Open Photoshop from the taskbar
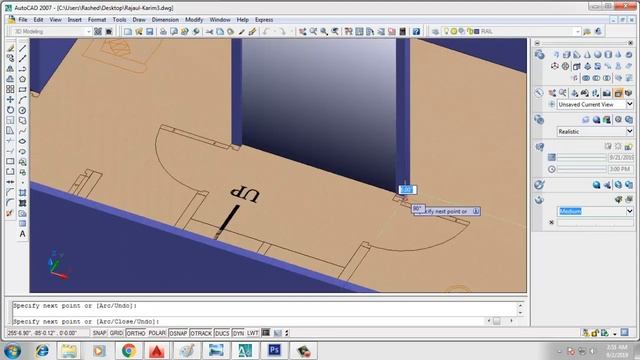 274,351
